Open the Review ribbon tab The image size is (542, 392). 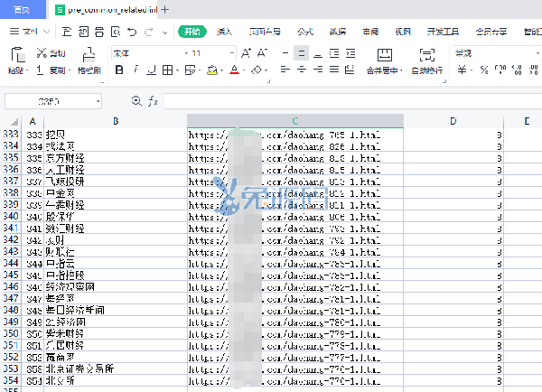point(370,32)
